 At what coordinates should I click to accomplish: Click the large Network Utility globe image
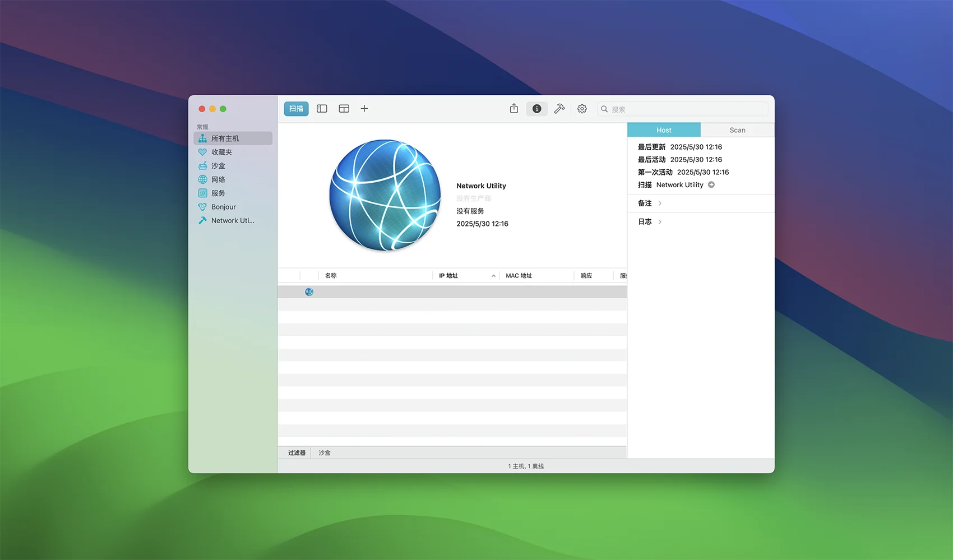(385, 195)
